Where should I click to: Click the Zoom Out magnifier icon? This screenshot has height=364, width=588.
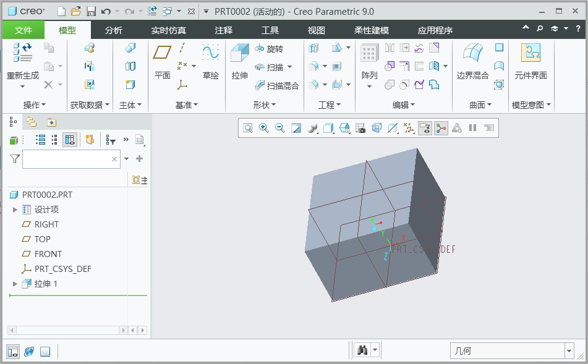coord(279,128)
